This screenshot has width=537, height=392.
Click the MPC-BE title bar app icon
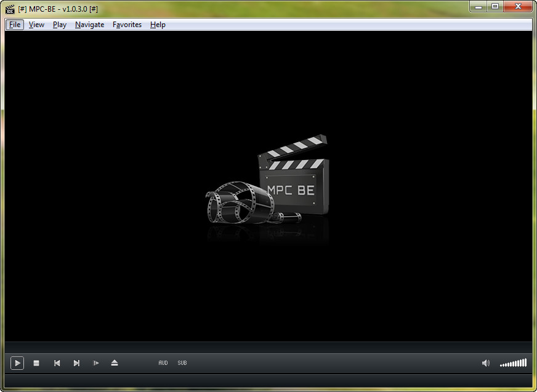pyautogui.click(x=10, y=9)
